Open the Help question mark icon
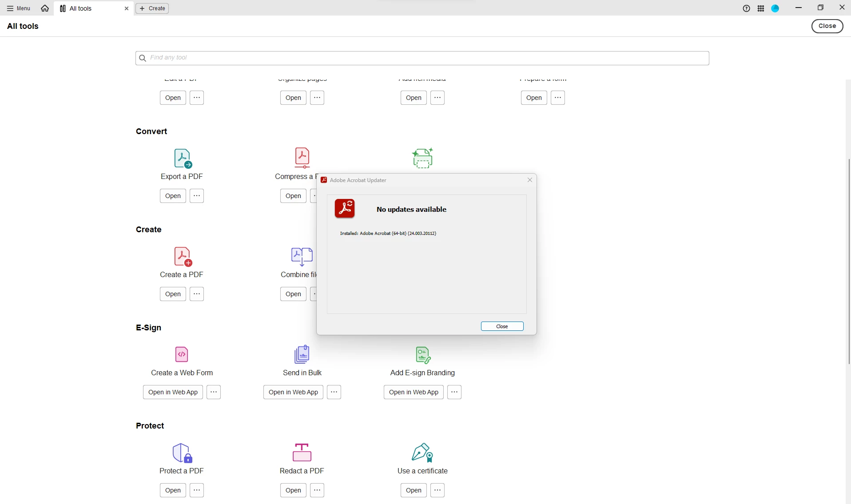This screenshot has height=504, width=851. [x=746, y=8]
